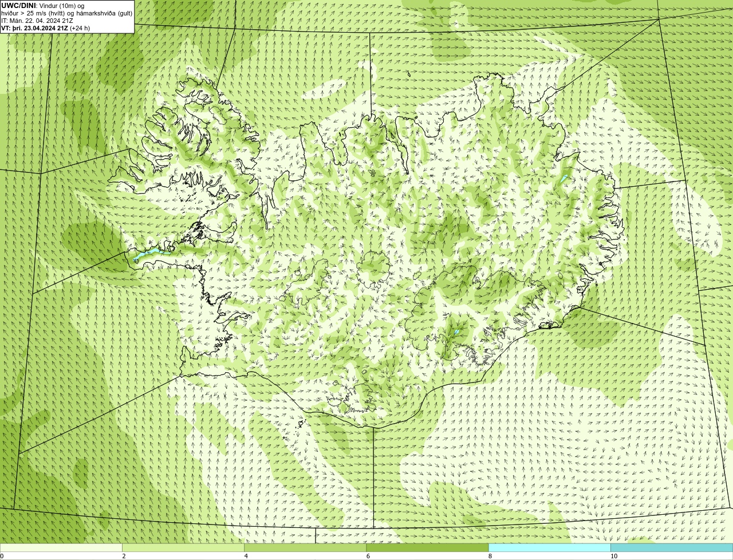
Task: Click the legend scale label "6"
Action: pos(368,556)
